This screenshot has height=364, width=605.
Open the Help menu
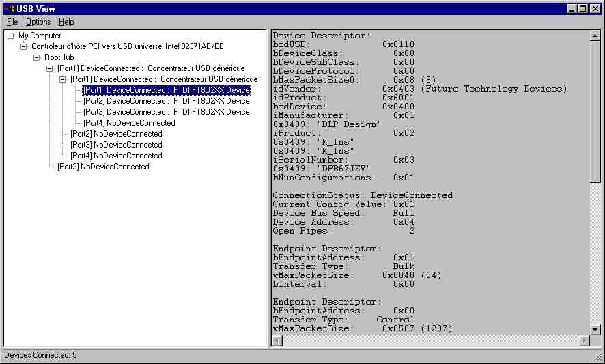[x=66, y=22]
